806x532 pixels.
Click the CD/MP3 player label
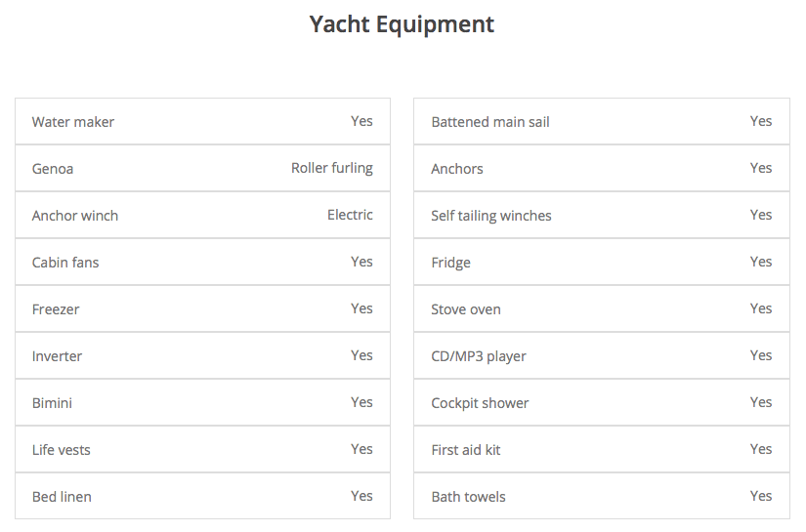click(479, 356)
